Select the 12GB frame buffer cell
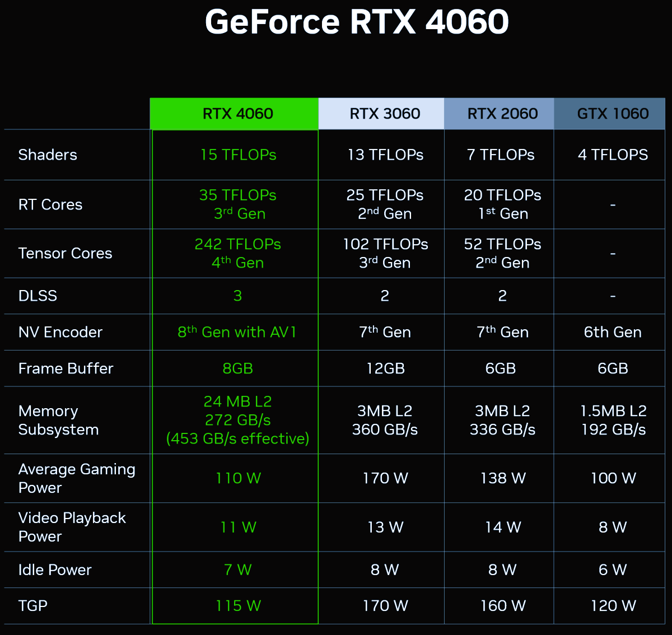Viewport: 672px width, 635px height. pos(385,368)
